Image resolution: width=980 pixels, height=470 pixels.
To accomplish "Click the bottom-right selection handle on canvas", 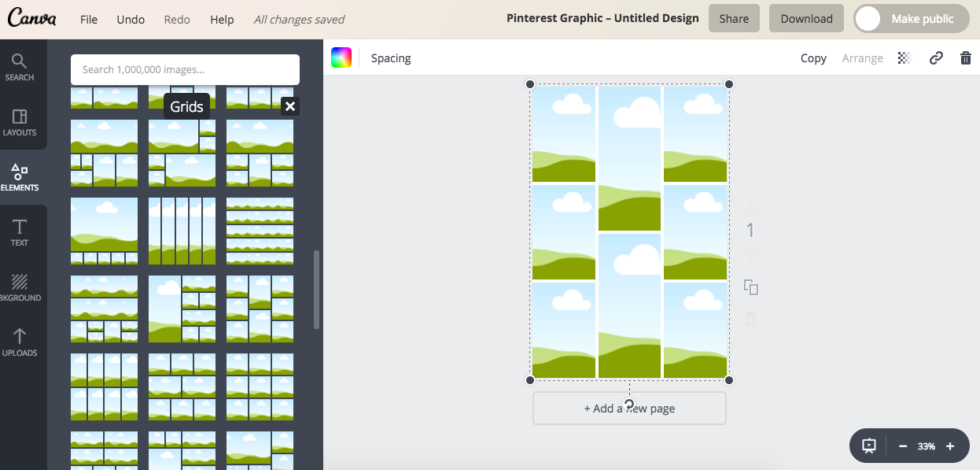I will pyautogui.click(x=729, y=380).
